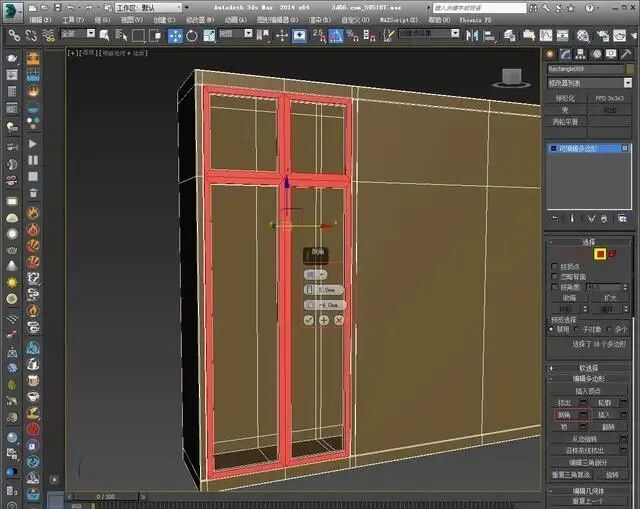Click the Select by Name icon

click(121, 36)
